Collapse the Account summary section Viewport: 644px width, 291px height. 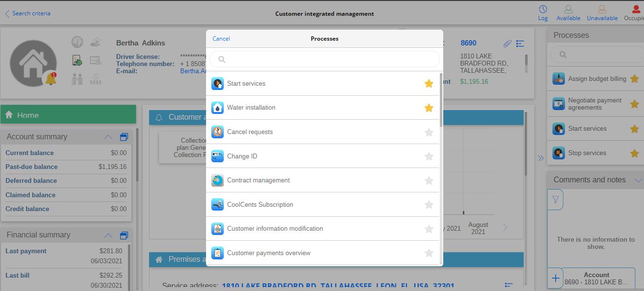click(108, 137)
